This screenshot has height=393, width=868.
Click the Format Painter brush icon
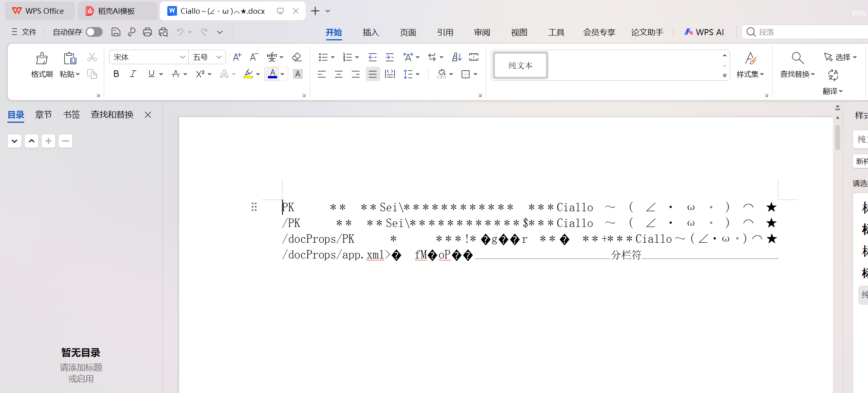coord(42,59)
